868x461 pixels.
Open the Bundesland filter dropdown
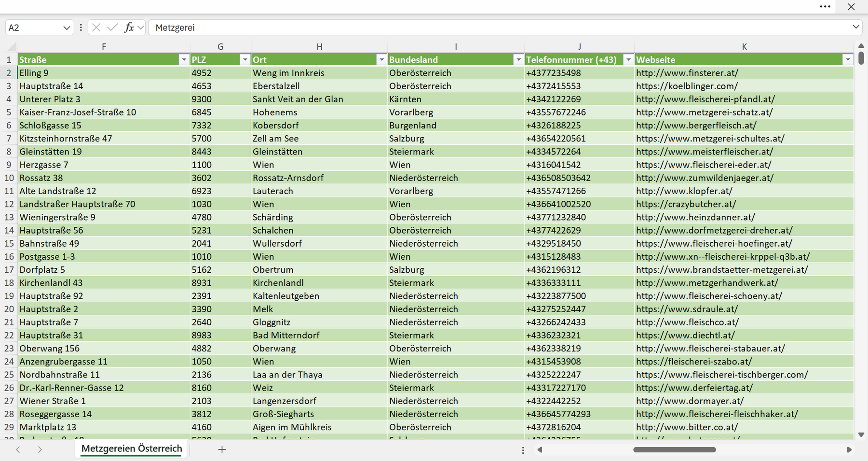[x=518, y=59]
